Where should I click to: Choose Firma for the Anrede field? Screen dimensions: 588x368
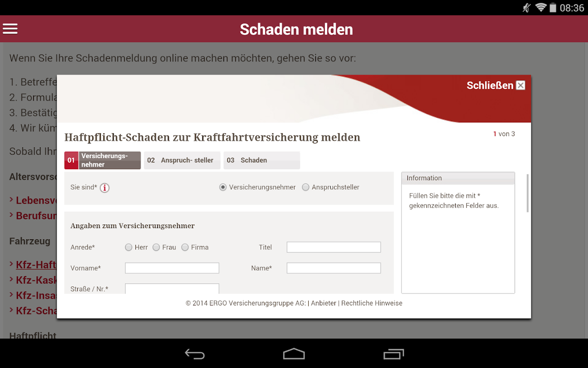click(185, 247)
